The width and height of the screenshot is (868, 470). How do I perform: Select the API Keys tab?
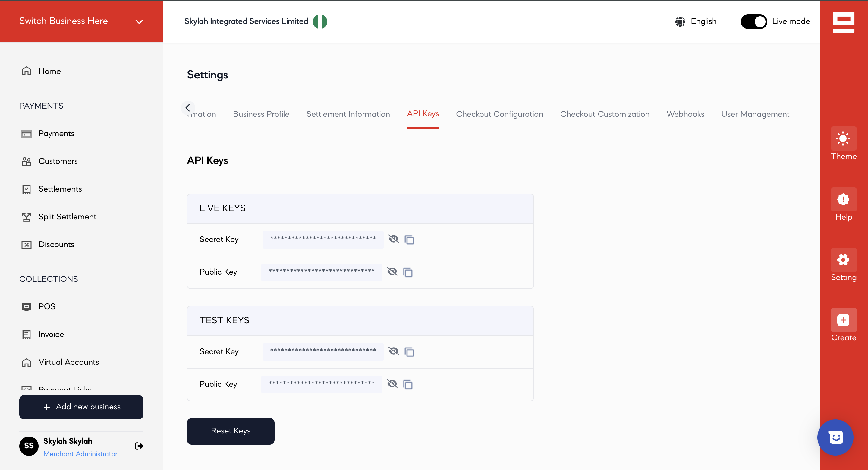pyautogui.click(x=423, y=114)
